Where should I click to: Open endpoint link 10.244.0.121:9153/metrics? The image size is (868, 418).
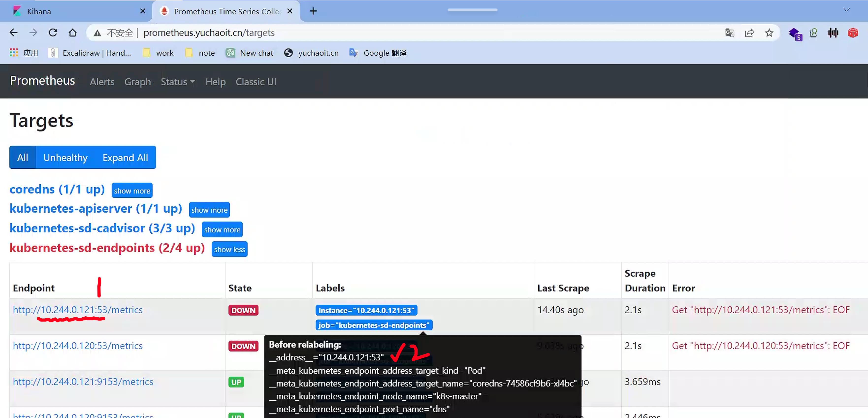click(83, 382)
